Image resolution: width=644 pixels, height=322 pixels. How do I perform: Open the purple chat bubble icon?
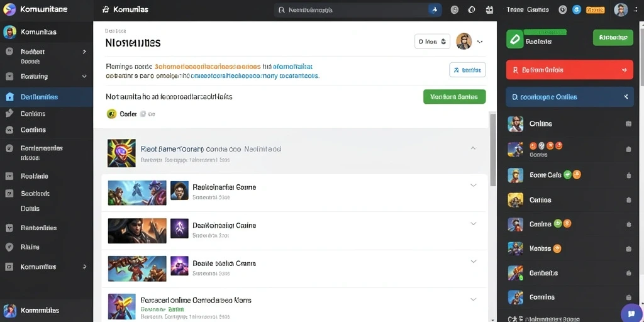pyautogui.click(x=631, y=313)
